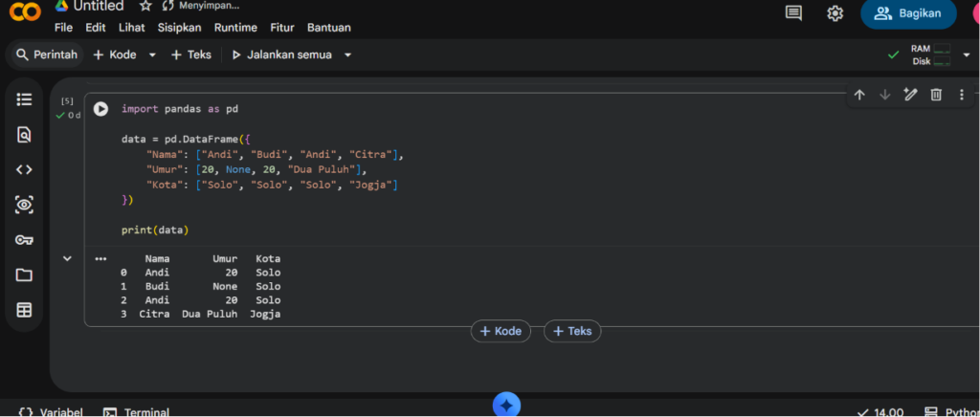
Task: Open the Bantuan menu
Action: coord(329,28)
